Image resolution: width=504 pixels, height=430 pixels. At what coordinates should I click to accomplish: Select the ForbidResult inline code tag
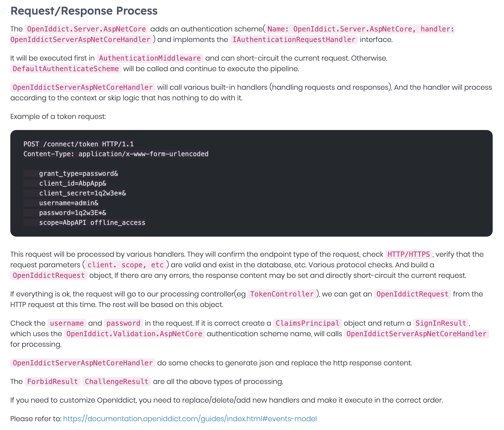tap(53, 381)
